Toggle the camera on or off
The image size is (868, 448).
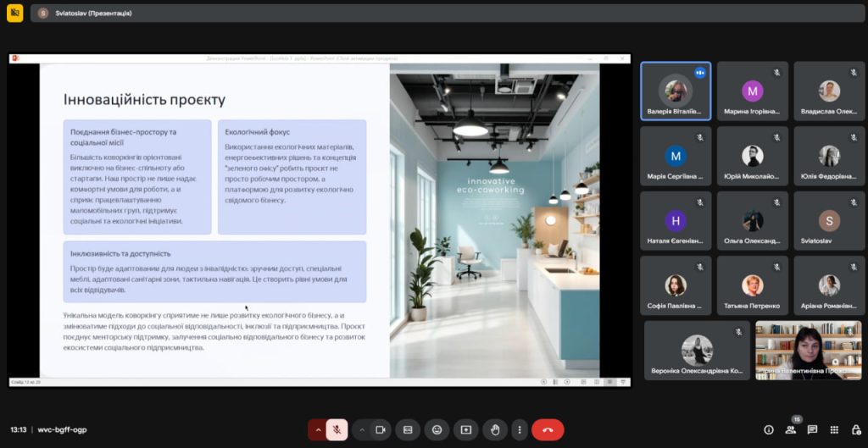[x=381, y=429]
